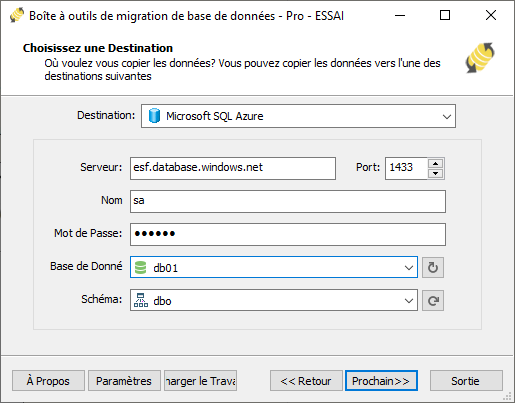Go back with the << Retour button

tap(306, 380)
